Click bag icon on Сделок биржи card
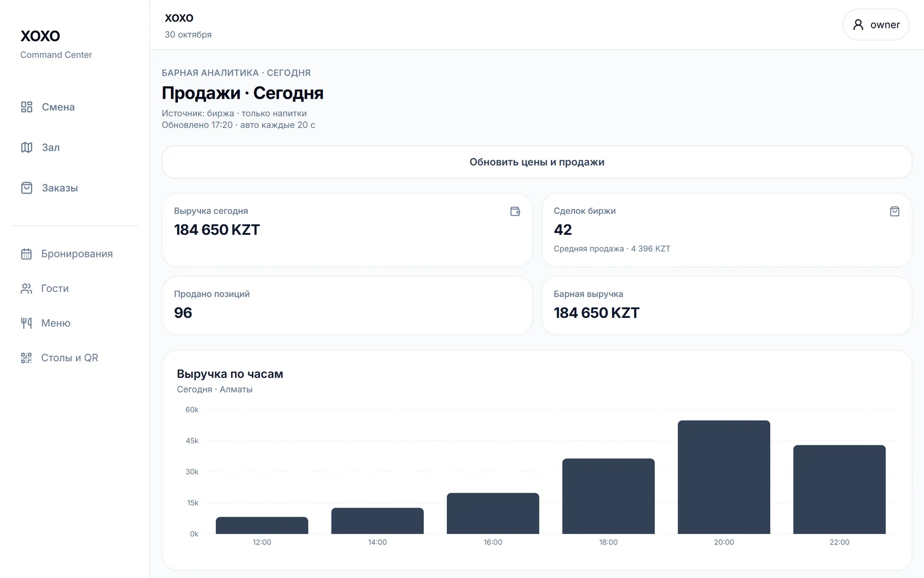 click(x=895, y=212)
